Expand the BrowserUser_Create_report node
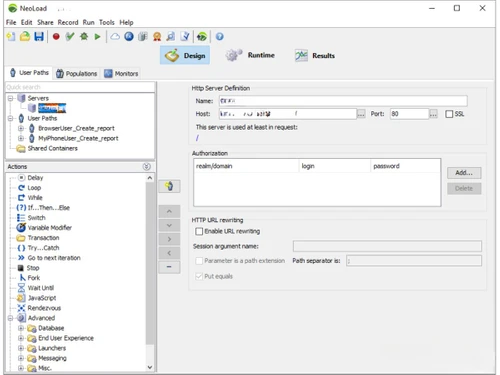 [x=21, y=128]
